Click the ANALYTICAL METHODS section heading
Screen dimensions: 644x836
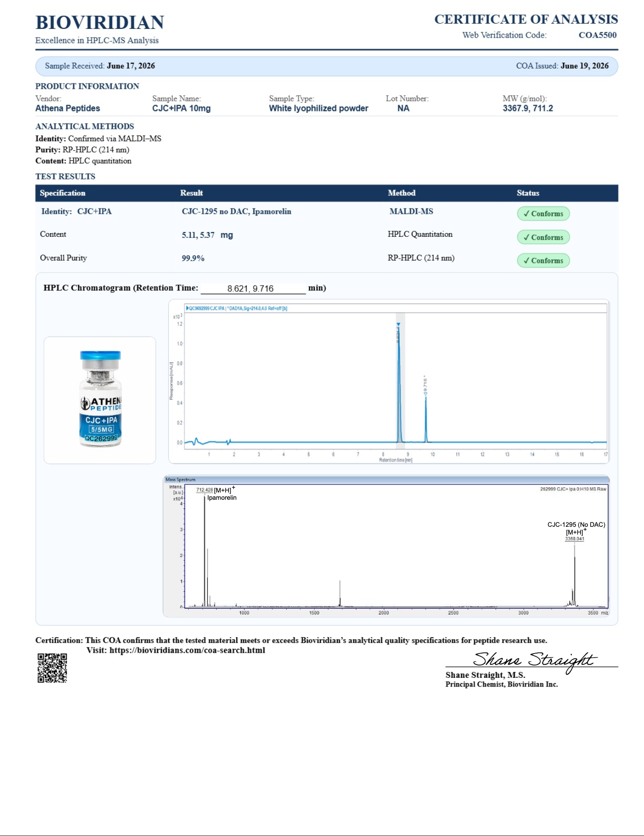point(85,126)
